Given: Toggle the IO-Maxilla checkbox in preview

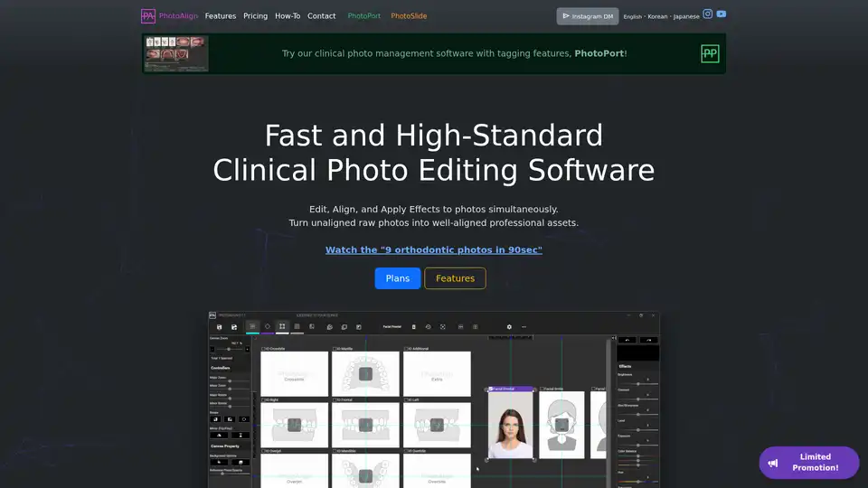Looking at the screenshot, I should point(335,349).
